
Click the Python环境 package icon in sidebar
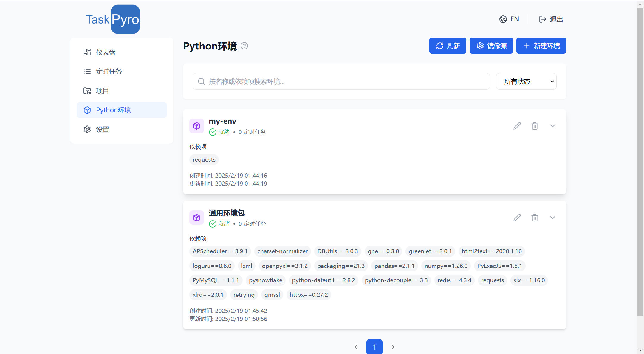pos(87,110)
